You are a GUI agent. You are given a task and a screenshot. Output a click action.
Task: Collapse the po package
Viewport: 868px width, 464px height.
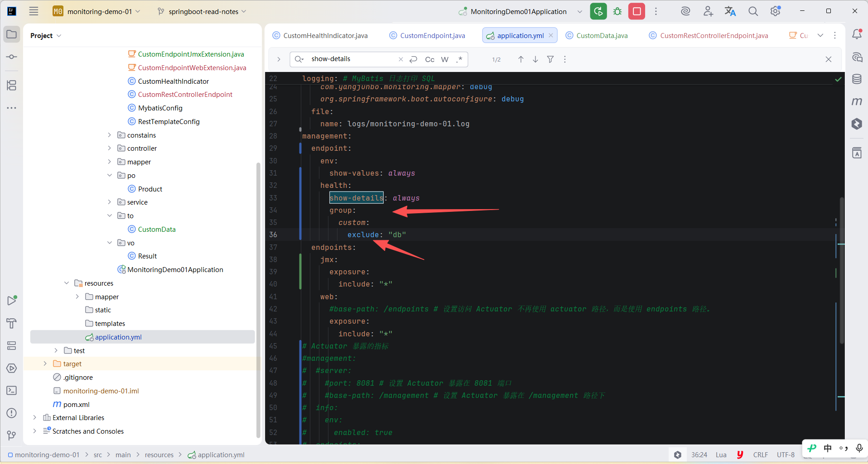pos(109,175)
